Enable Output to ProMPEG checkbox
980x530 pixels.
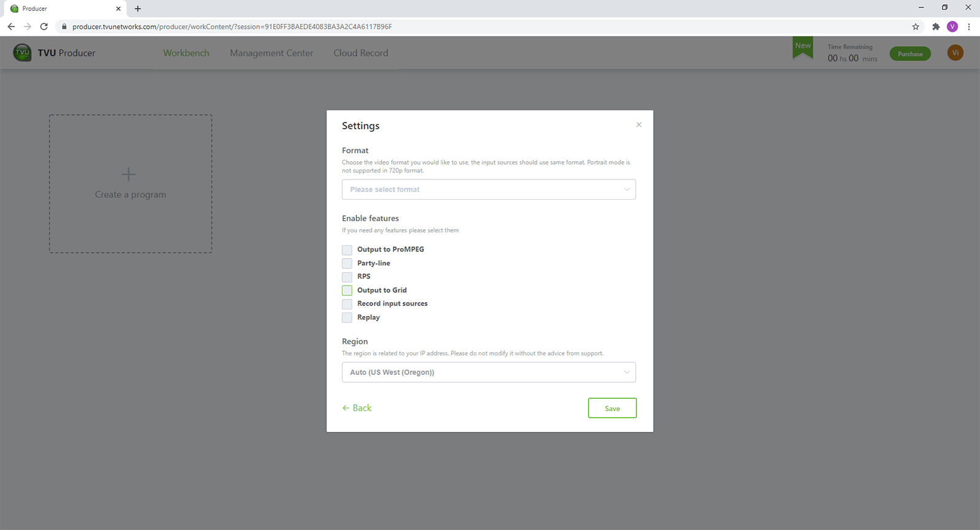[347, 250]
